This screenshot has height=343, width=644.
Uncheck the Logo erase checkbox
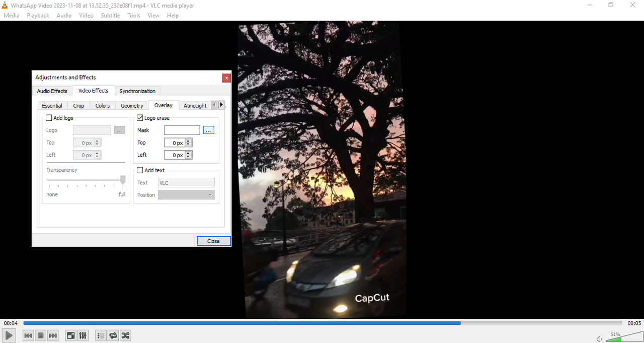pyautogui.click(x=140, y=118)
